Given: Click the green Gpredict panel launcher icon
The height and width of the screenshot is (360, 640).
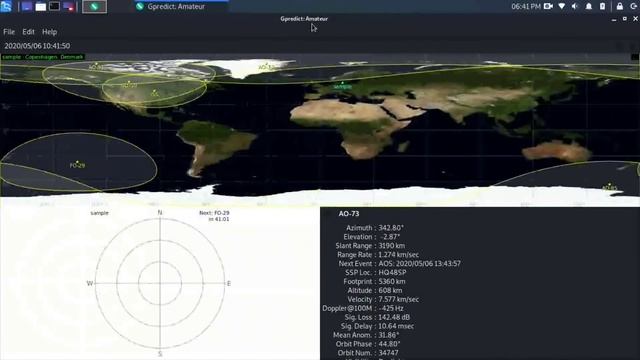Looking at the screenshot, I should click(94, 7).
